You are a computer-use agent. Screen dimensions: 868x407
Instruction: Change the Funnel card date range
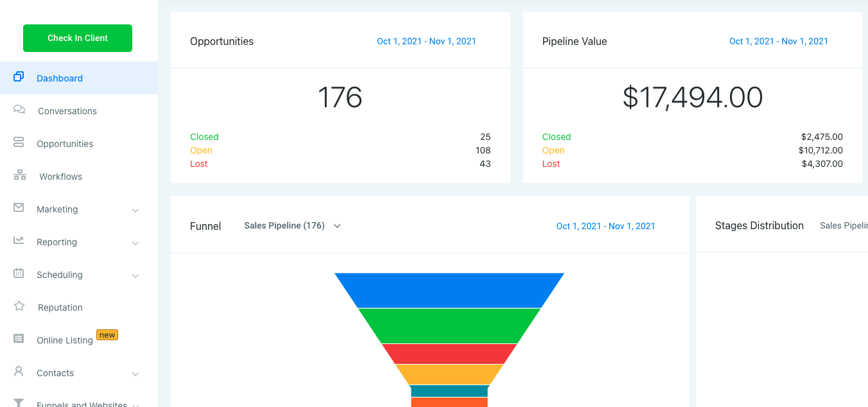605,226
